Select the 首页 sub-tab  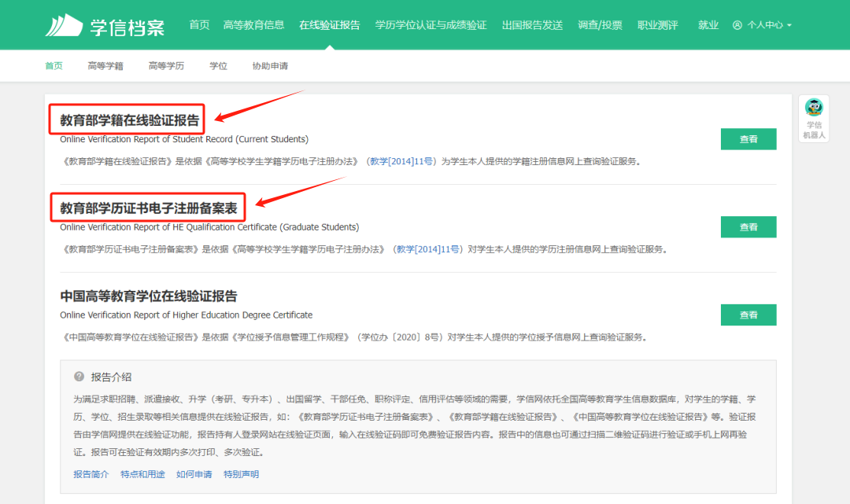54,66
